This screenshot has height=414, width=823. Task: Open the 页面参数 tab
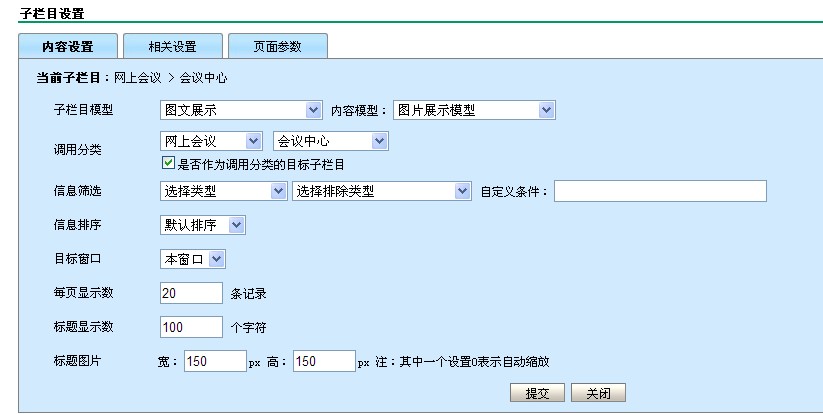point(277,47)
